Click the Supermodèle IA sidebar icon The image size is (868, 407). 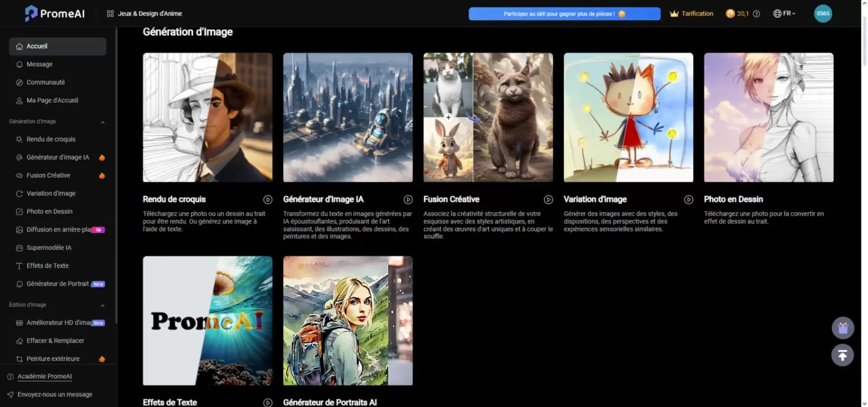(20, 248)
